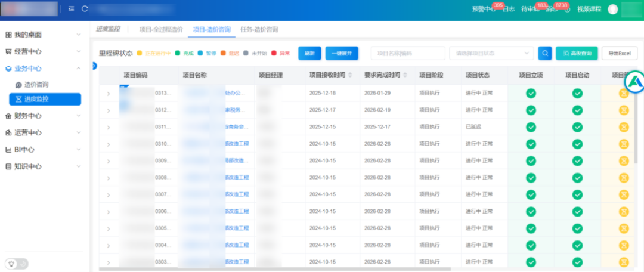Click the 项目名称|编码 search input field
Screen dimensions: 644x272
tap(408, 53)
